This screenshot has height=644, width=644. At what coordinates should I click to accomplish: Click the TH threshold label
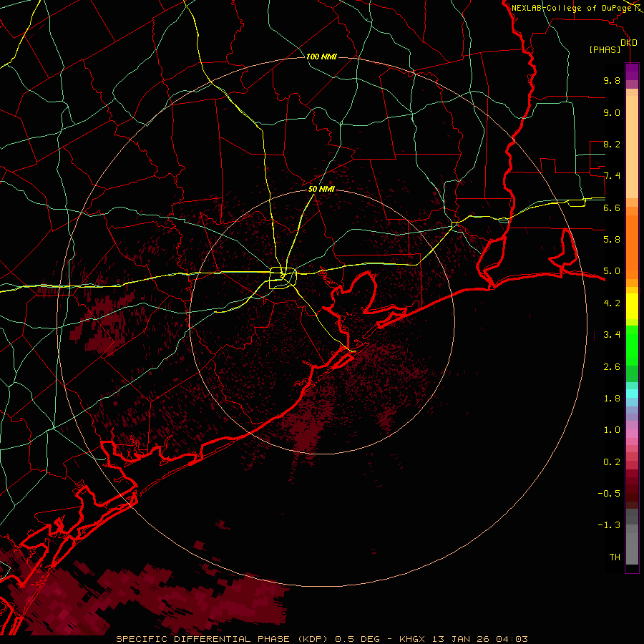(x=615, y=557)
